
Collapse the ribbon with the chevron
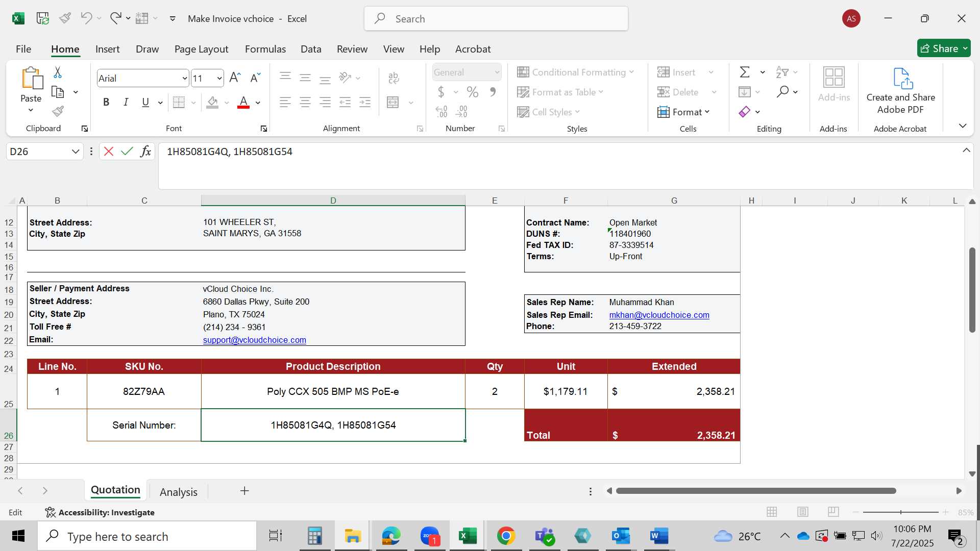963,126
